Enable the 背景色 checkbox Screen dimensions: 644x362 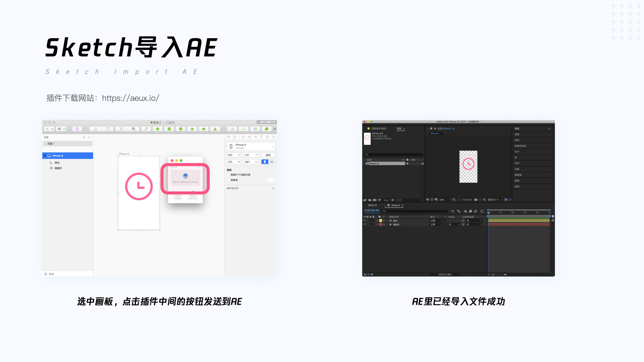click(228, 180)
